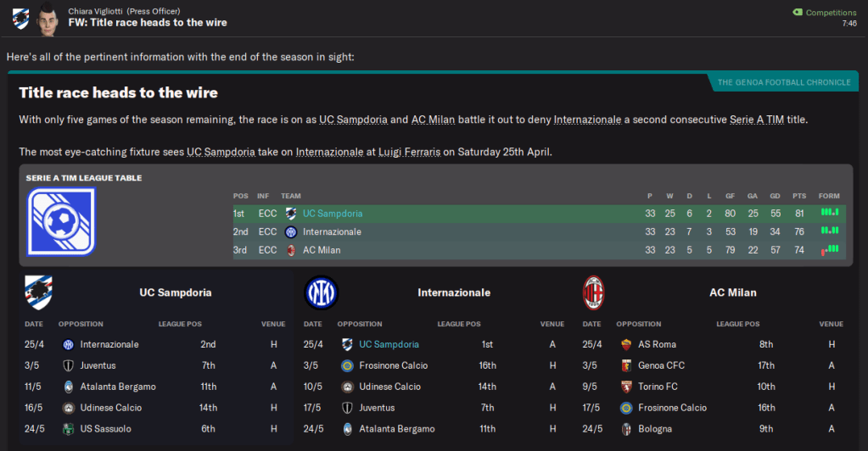Open UC Sampdoria in the league table
Image resolution: width=868 pixels, height=451 pixels.
coord(332,214)
